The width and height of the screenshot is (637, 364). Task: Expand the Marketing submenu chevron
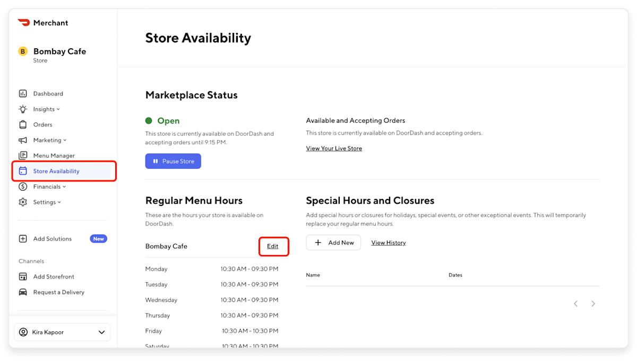(65, 140)
